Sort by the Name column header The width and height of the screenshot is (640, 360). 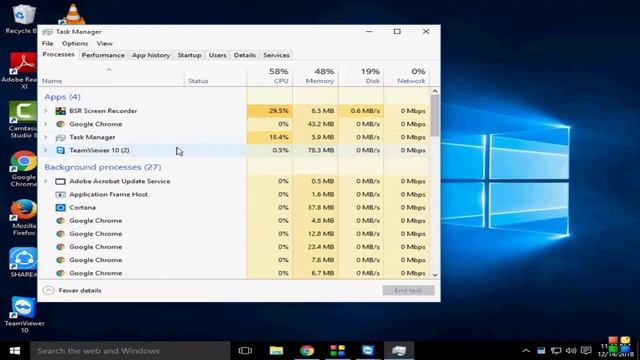111,76
